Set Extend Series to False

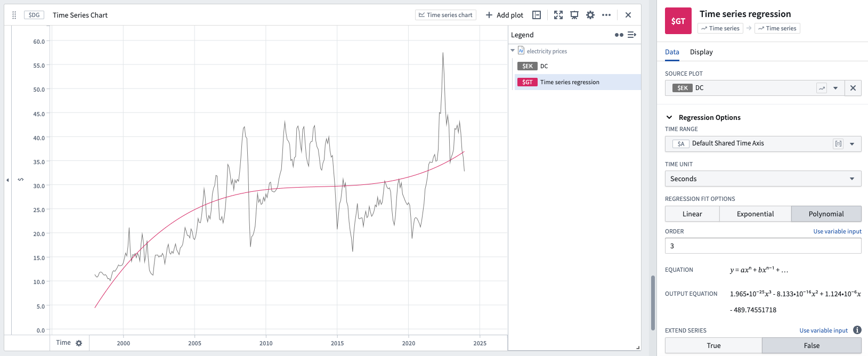(812, 345)
